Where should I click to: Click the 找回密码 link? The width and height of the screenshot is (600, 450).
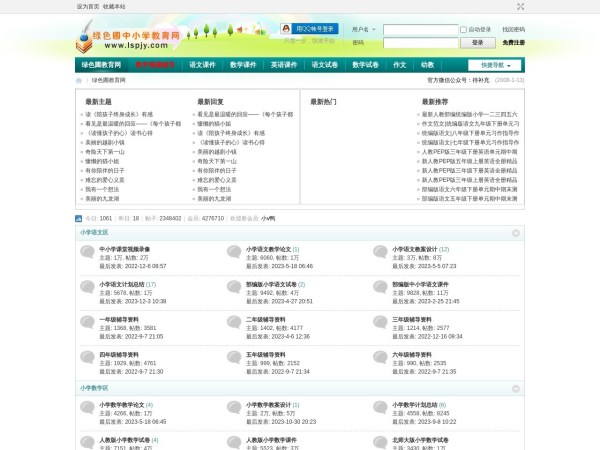[512, 30]
